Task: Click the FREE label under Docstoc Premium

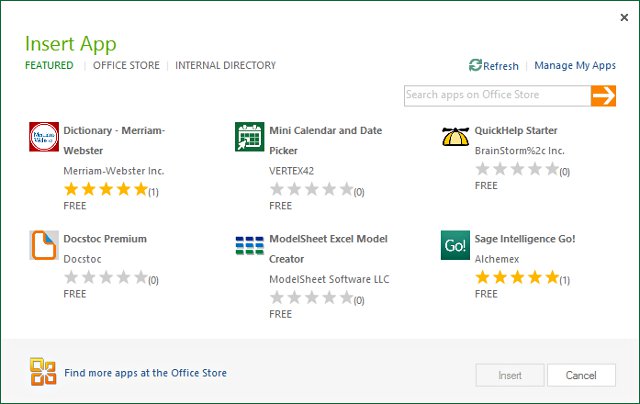Action: 75,294
